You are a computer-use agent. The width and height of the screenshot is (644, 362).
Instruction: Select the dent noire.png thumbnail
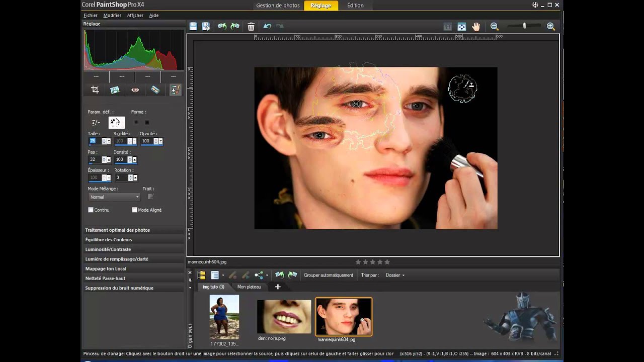pyautogui.click(x=284, y=317)
